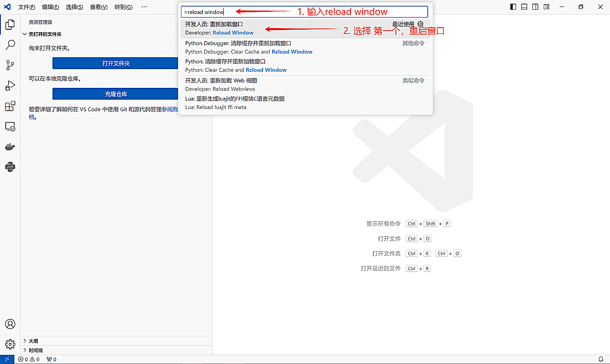Collapse the 无打开的文件夹 section
This screenshot has width=610, height=364.
click(x=117, y=34)
